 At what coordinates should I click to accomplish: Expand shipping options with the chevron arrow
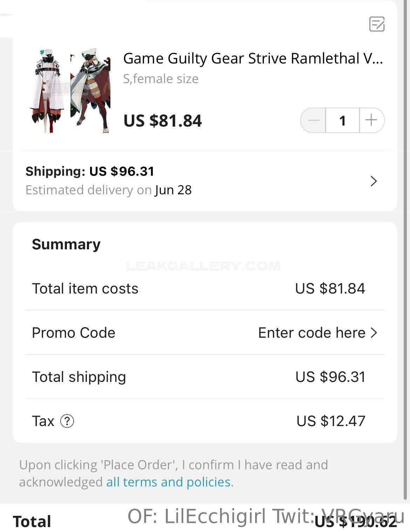[374, 181]
